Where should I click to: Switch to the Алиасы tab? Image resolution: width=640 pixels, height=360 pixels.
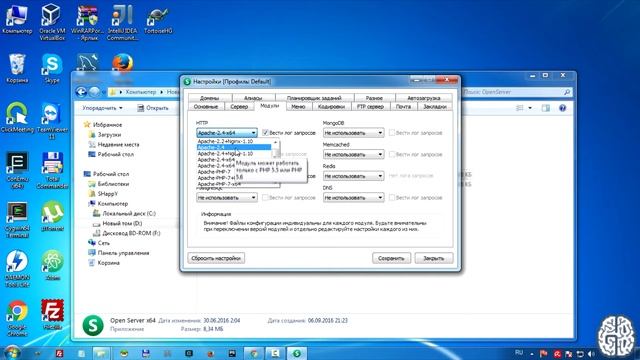[253, 98]
